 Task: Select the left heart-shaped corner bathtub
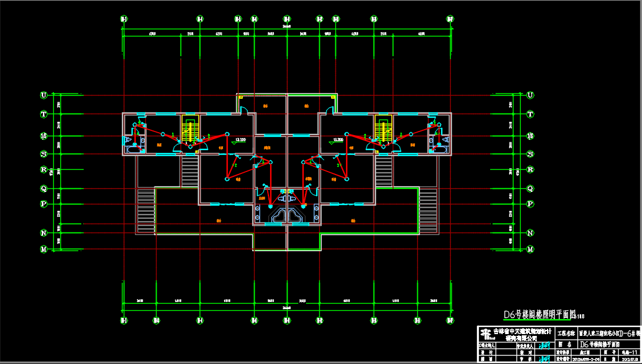pos(278,215)
